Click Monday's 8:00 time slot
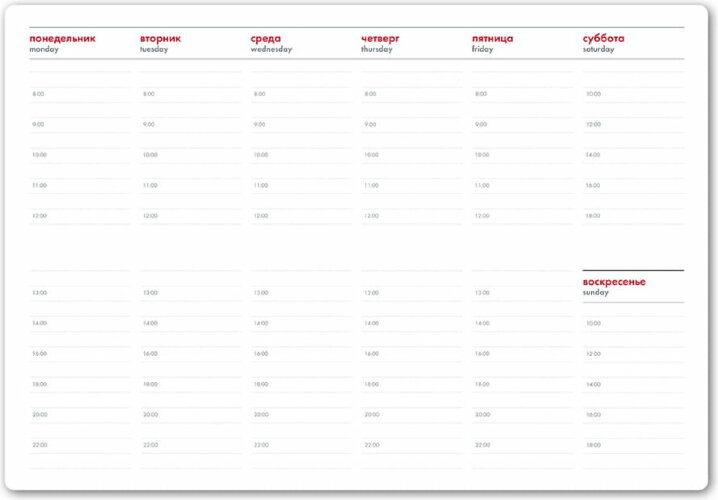This screenshot has width=718, height=500. [x=80, y=94]
